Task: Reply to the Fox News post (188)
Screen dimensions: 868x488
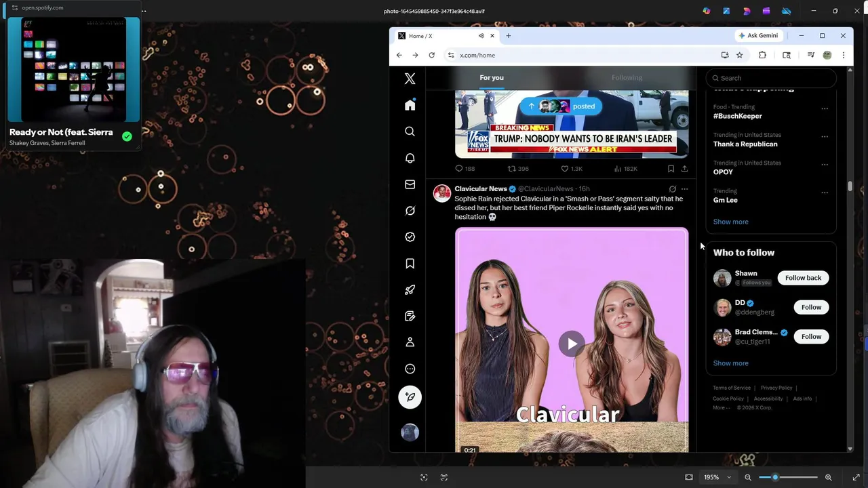Action: pyautogui.click(x=465, y=169)
